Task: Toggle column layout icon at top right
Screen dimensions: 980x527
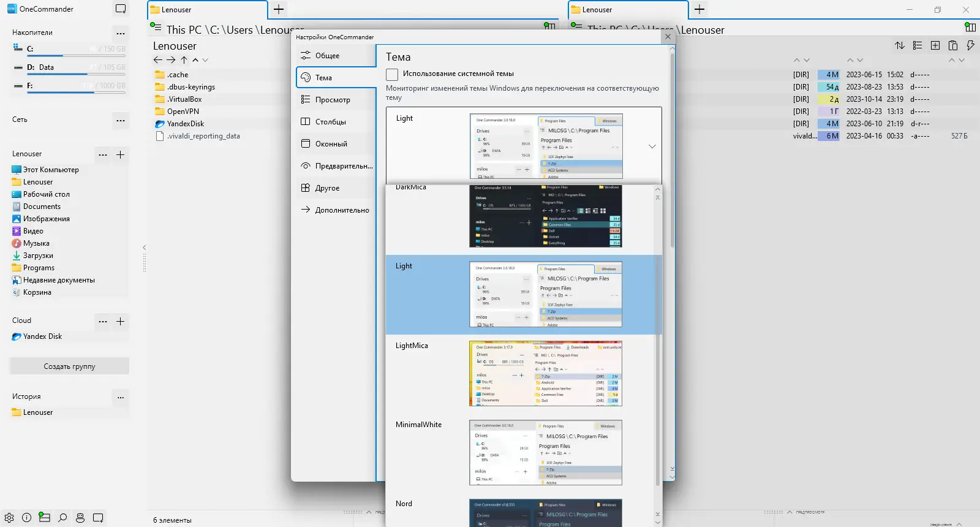Action: point(970,27)
